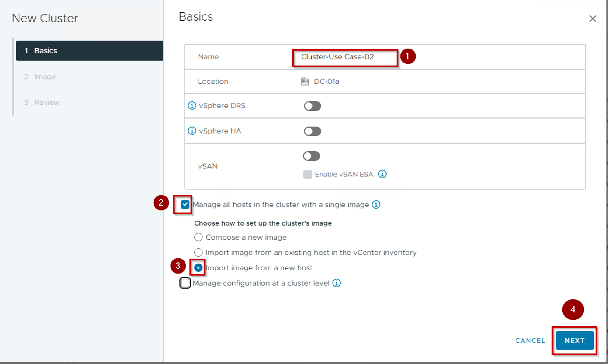Select Compose a new image option
This screenshot has height=364, width=608.
click(x=198, y=237)
